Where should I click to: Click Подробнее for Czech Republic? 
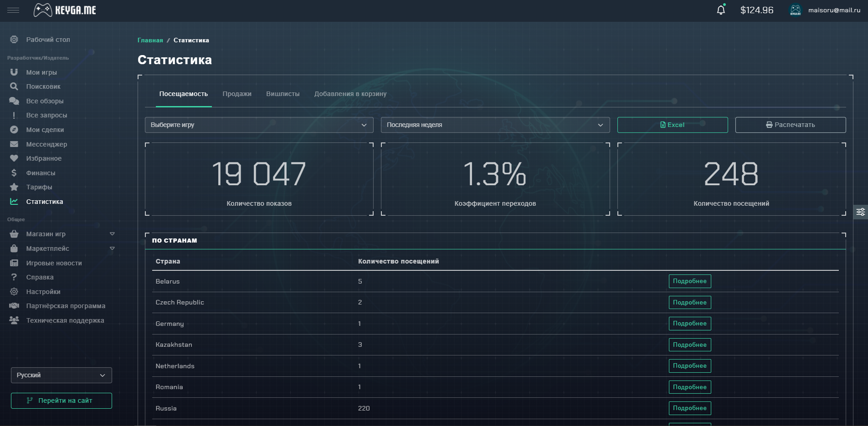(x=690, y=302)
